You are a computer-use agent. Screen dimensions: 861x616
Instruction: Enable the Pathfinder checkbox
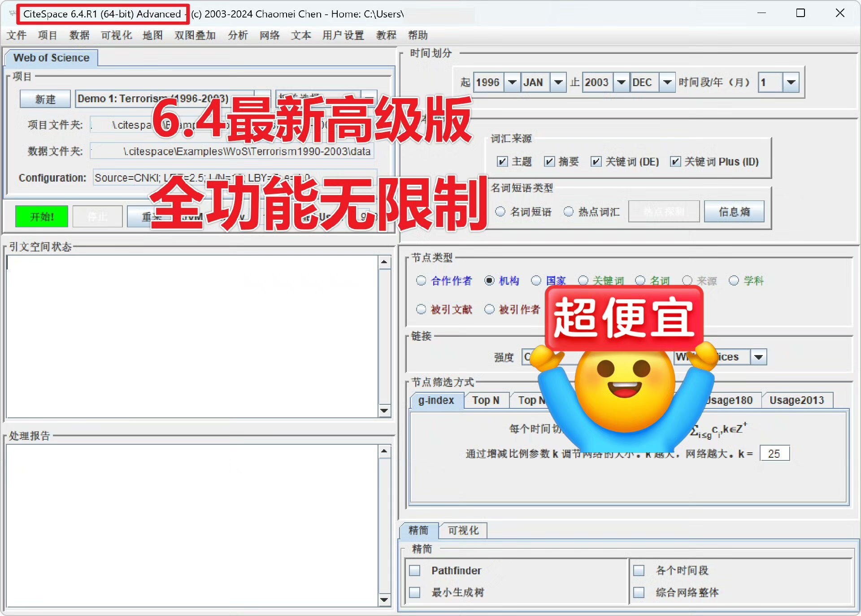pyautogui.click(x=415, y=570)
